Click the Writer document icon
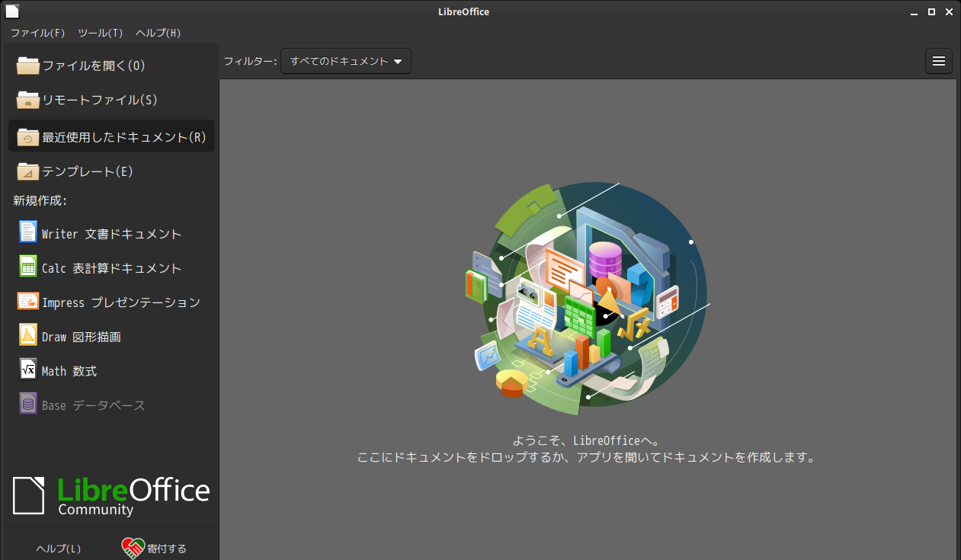 point(28,232)
